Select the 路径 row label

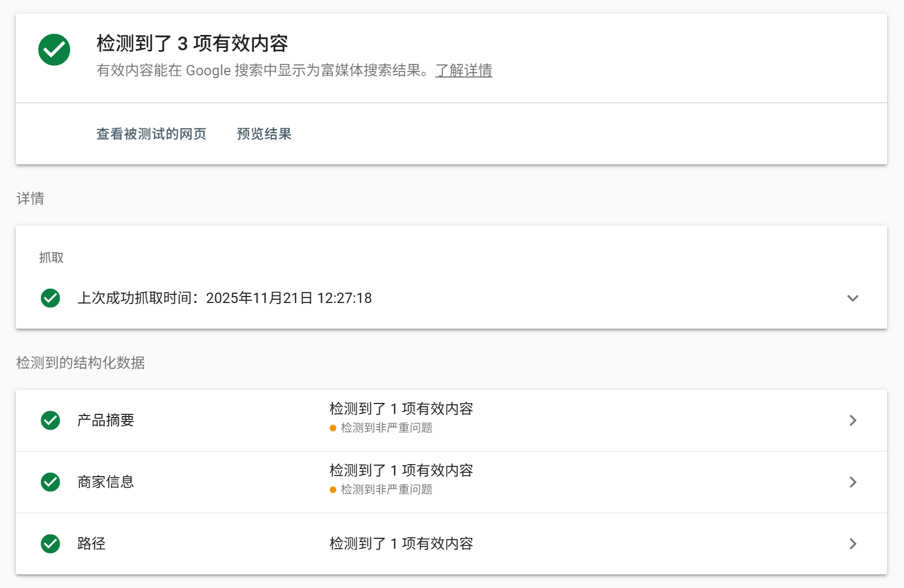click(92, 544)
